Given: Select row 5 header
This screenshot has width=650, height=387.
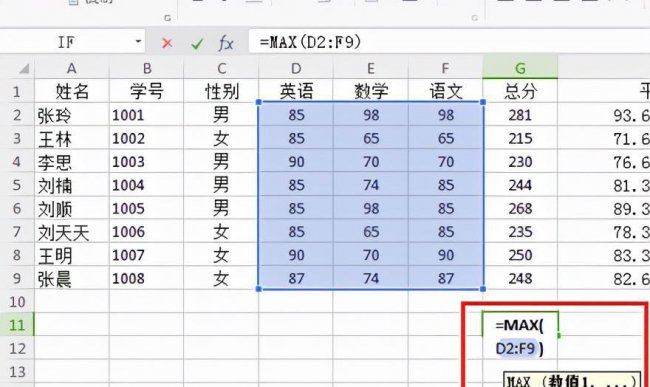Looking at the screenshot, I should tap(17, 185).
